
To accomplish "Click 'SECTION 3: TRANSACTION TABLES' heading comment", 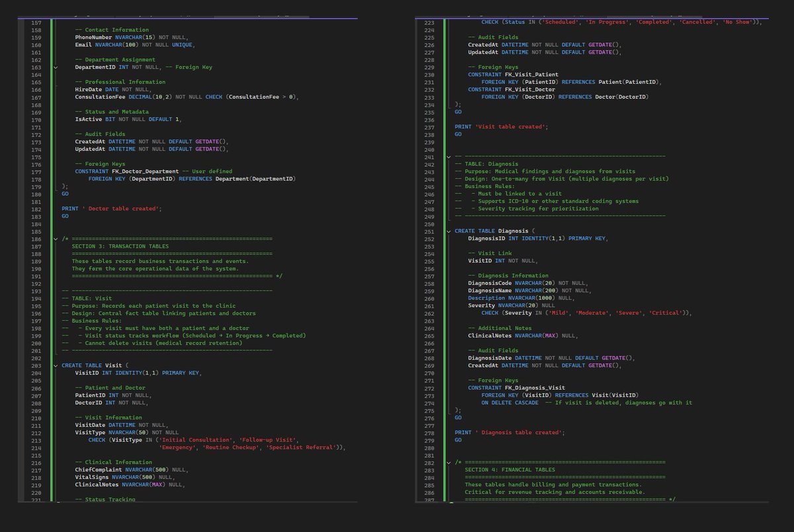I will tap(120, 246).
